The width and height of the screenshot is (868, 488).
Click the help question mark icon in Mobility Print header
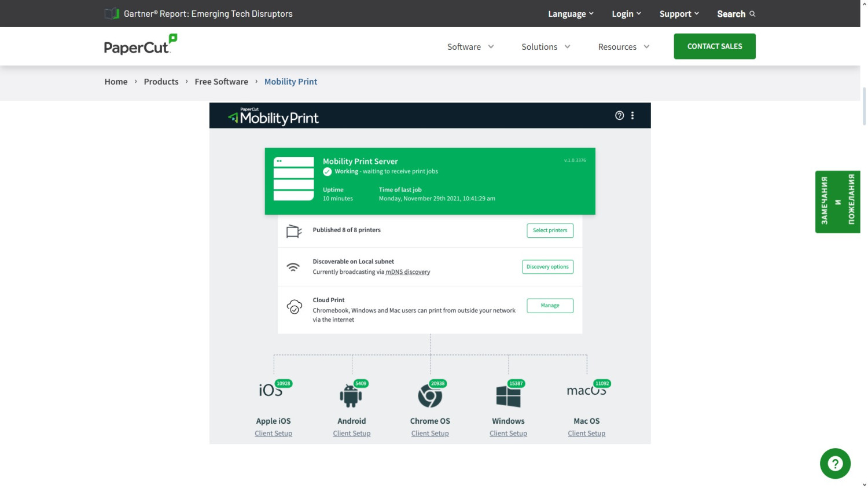coord(619,116)
